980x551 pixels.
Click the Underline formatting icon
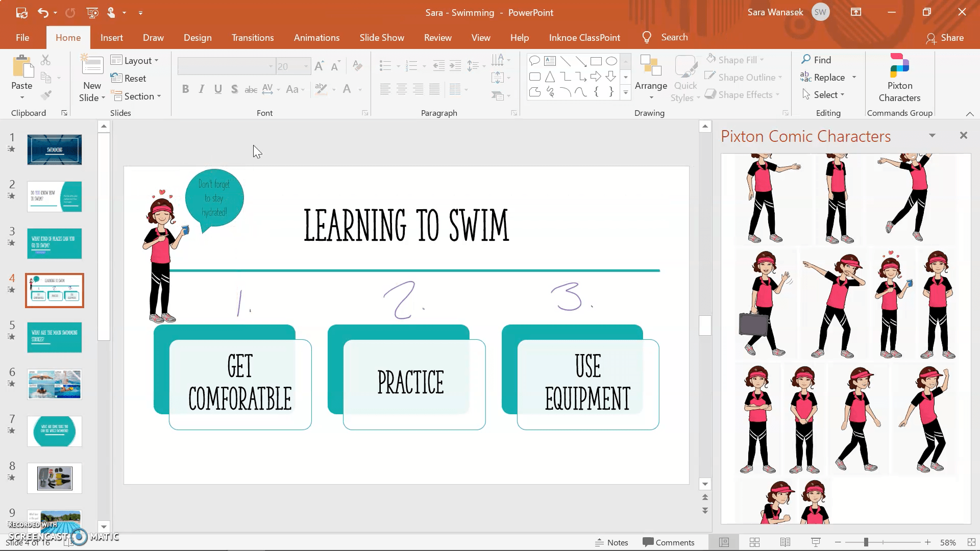coord(218,89)
